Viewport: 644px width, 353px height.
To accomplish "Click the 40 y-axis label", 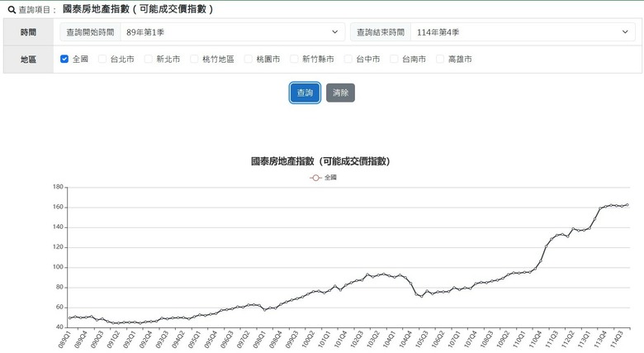I will [x=59, y=327].
